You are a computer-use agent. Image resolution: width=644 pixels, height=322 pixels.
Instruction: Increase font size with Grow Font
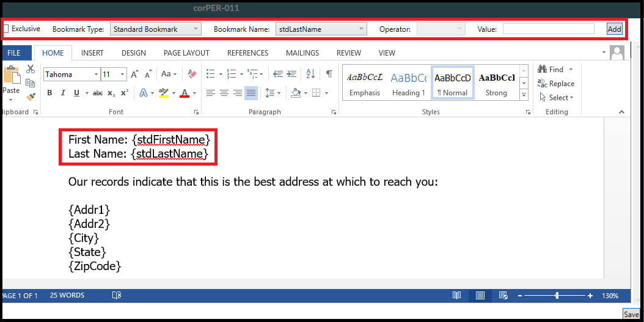(x=134, y=75)
